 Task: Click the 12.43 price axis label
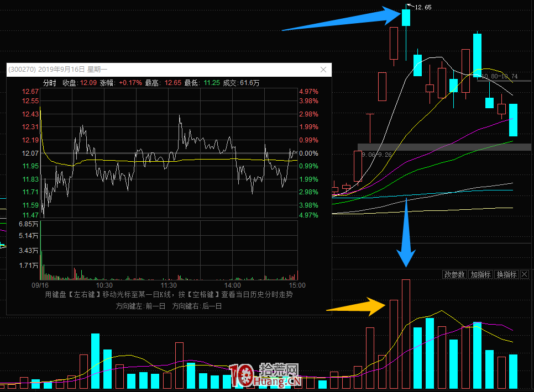pos(30,114)
